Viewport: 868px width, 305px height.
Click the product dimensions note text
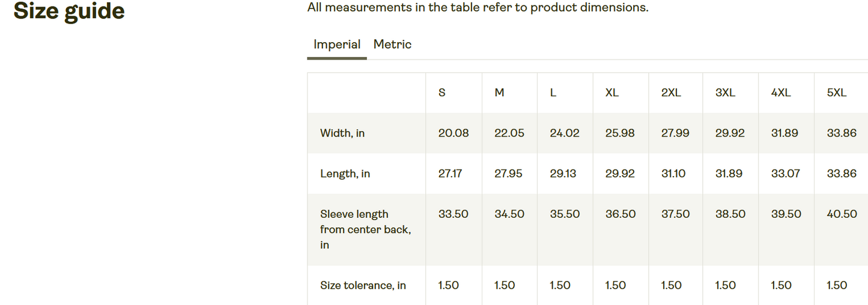[478, 8]
